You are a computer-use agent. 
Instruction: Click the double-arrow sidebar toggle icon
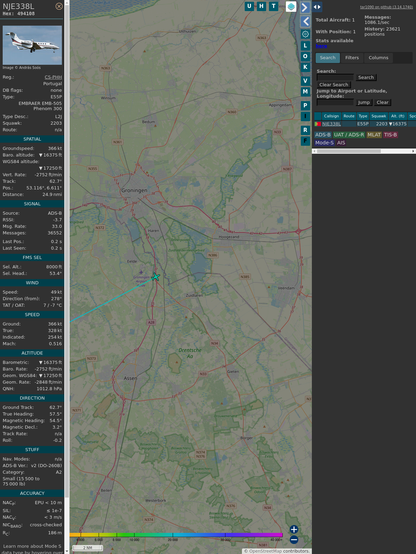[317, 7]
